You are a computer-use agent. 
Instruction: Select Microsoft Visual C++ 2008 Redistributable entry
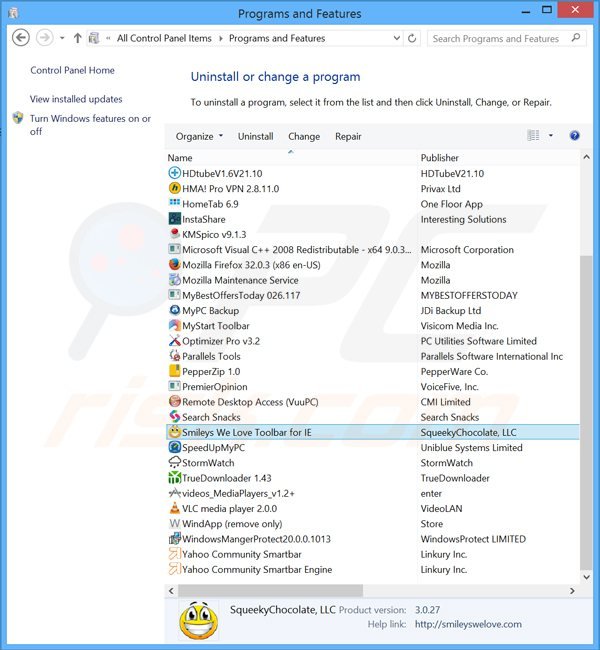click(372, 249)
